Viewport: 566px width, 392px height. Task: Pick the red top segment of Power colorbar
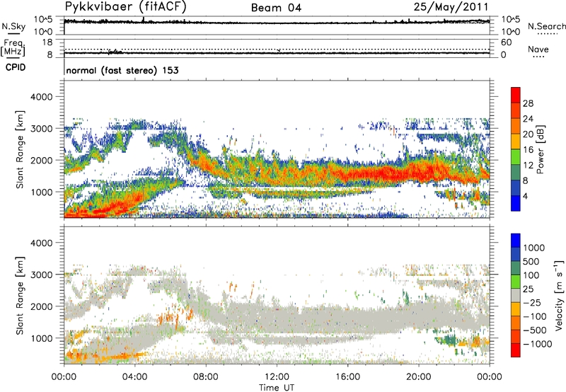coord(516,96)
